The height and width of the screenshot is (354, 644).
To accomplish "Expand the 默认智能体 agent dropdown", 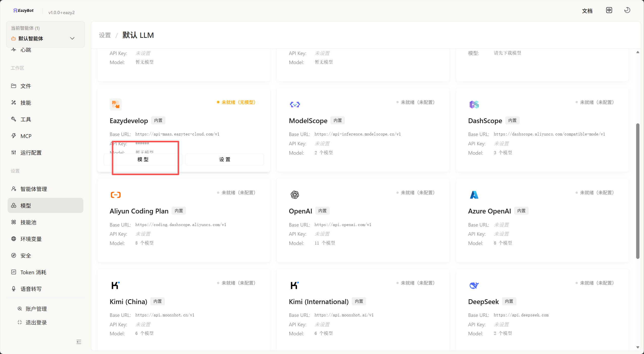I will pyautogui.click(x=72, y=38).
